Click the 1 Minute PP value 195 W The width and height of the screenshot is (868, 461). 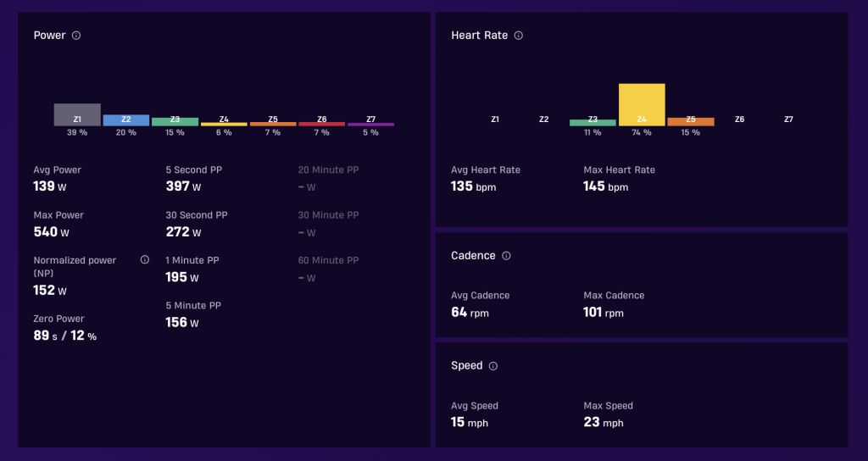(x=182, y=277)
